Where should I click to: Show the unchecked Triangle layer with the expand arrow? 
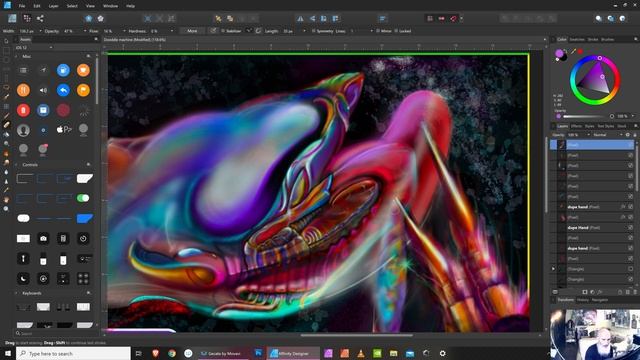[x=630, y=269]
